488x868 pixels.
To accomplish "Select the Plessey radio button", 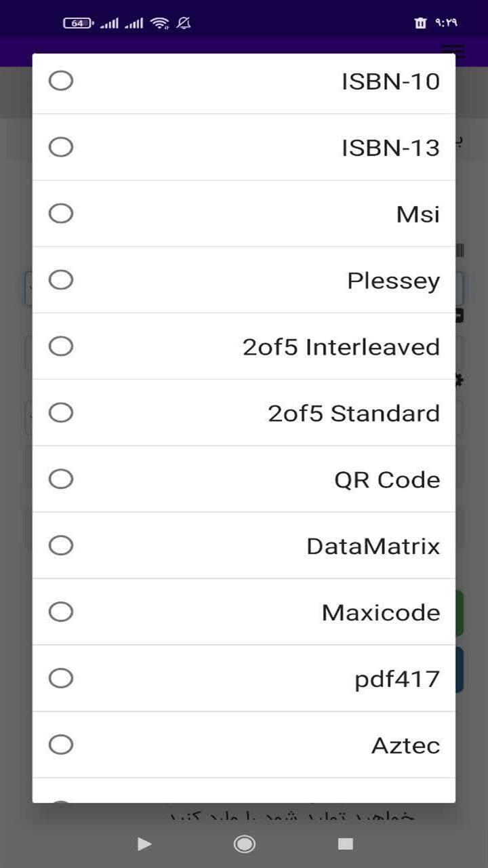I will point(61,280).
